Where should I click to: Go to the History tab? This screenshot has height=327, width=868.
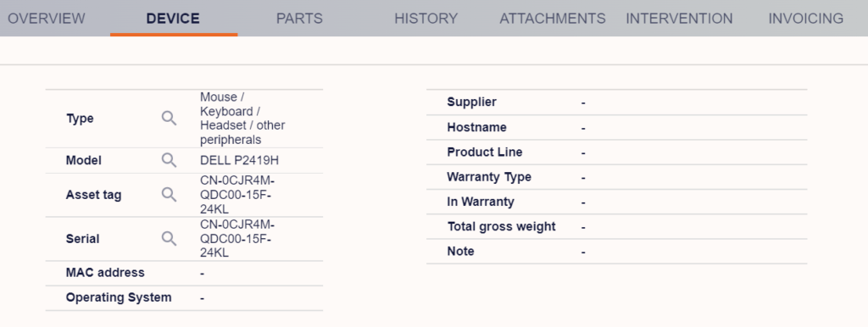coord(426,19)
